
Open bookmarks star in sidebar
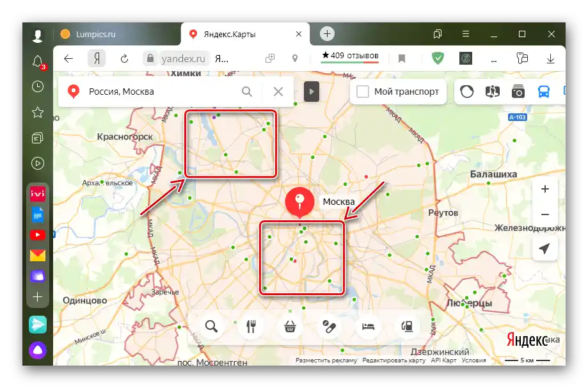coord(38,112)
